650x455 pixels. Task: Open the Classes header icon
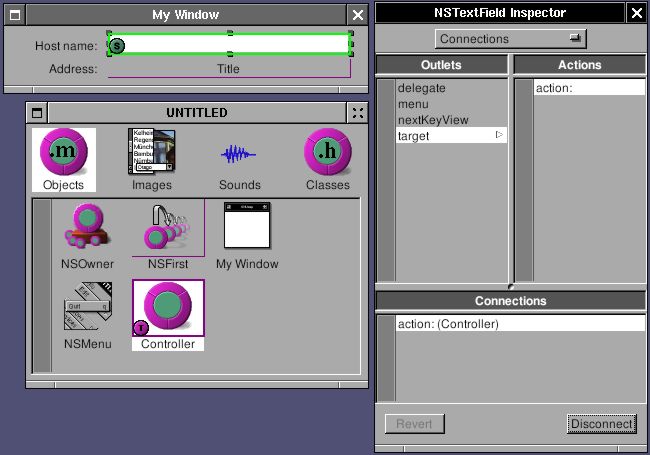point(327,153)
